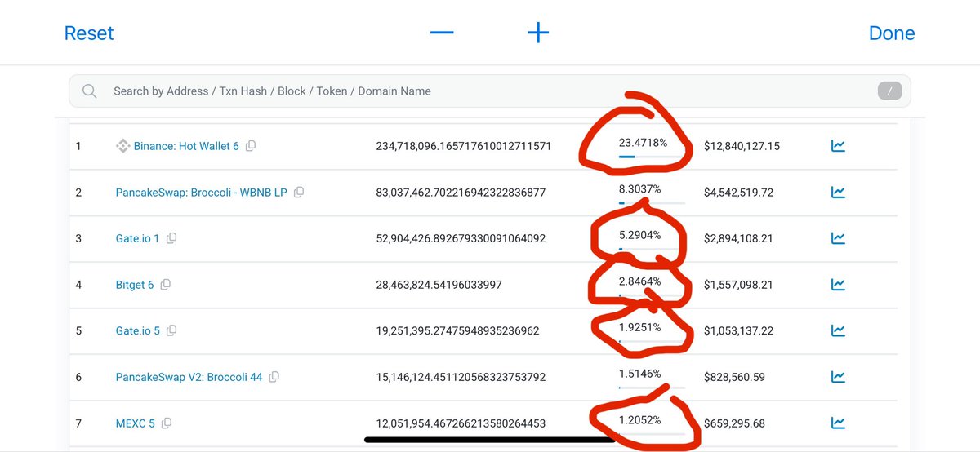Click value $659,295.68

[x=734, y=423]
